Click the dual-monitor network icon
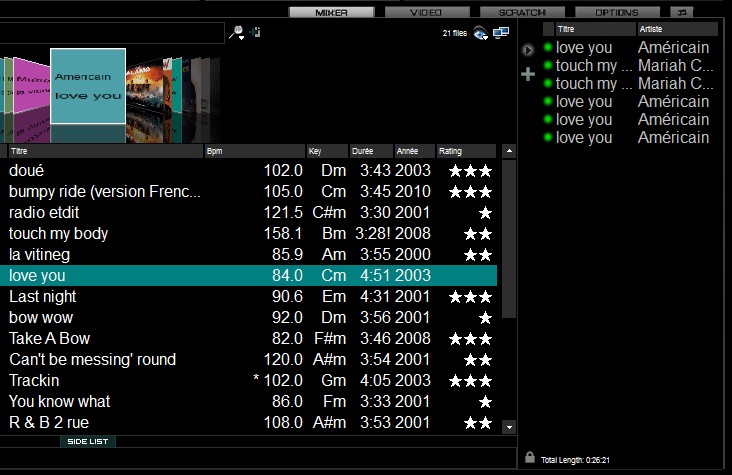This screenshot has height=475, width=732. point(501,33)
